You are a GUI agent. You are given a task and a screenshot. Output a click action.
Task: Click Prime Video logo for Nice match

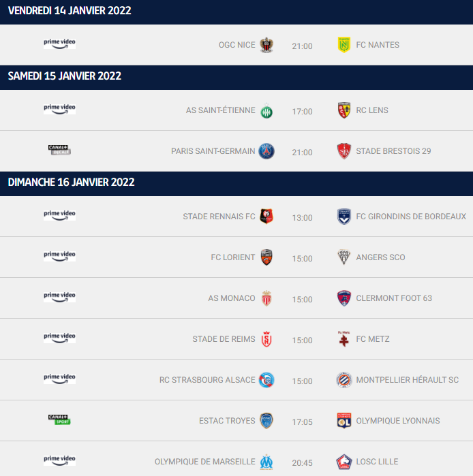pos(59,44)
